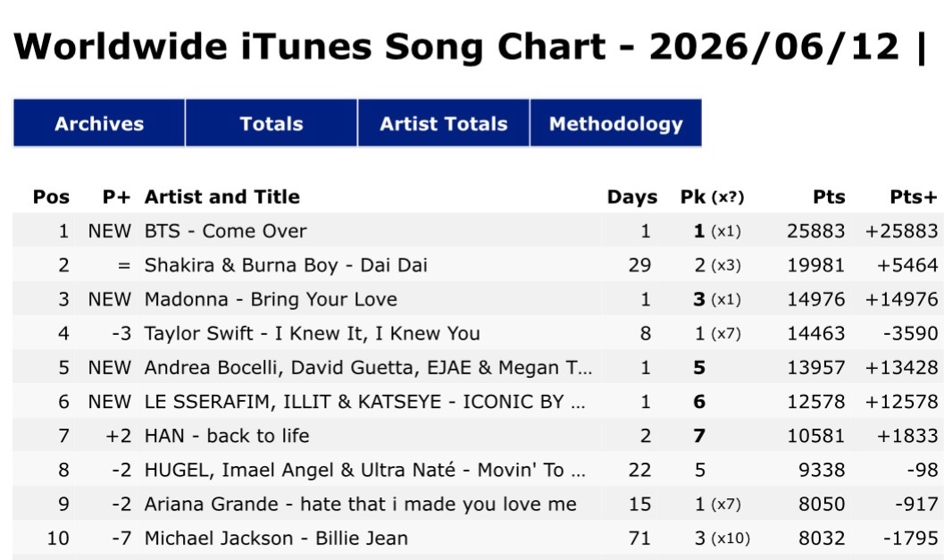Switch to Artist Totals tab
The width and height of the screenshot is (944, 560).
[443, 123]
